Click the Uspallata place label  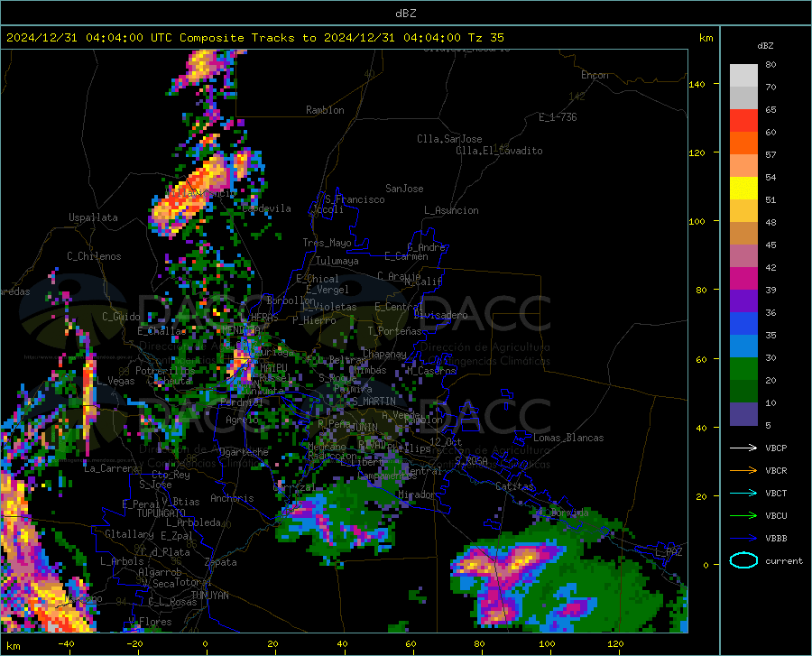(x=93, y=217)
